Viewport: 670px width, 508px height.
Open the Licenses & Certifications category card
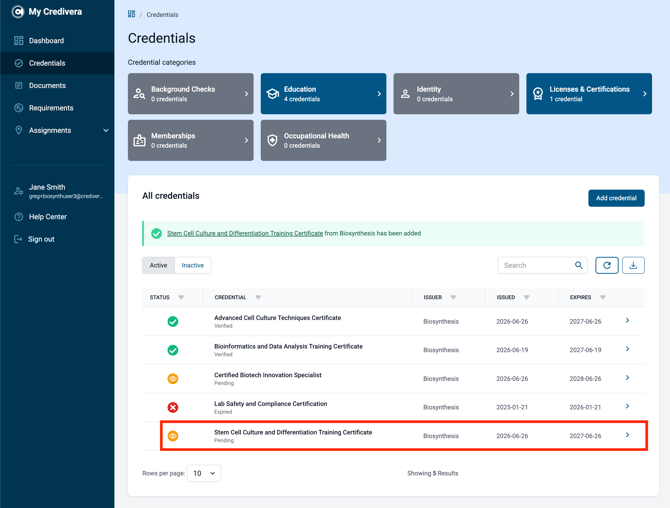[589, 94]
